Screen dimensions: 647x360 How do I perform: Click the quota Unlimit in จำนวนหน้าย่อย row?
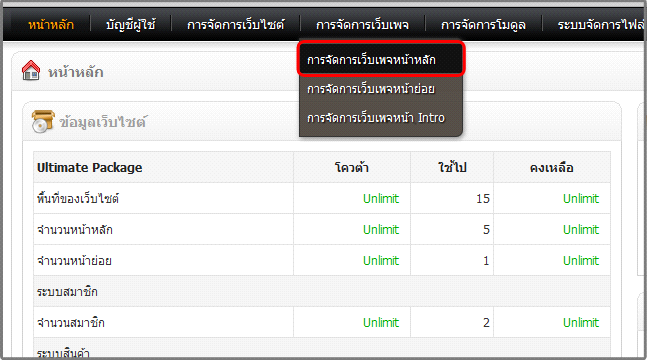[381, 261]
